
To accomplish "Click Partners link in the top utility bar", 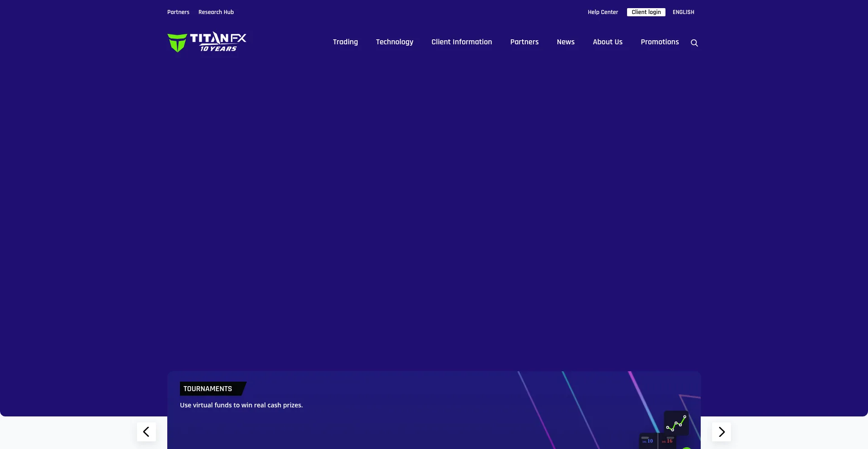I will [x=178, y=12].
